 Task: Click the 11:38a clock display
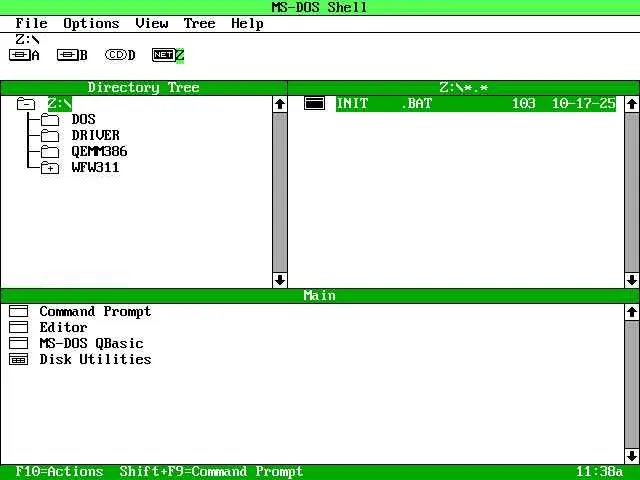(600, 471)
